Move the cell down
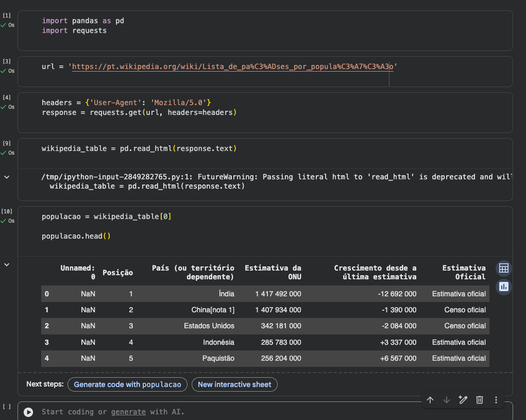 pyautogui.click(x=447, y=400)
